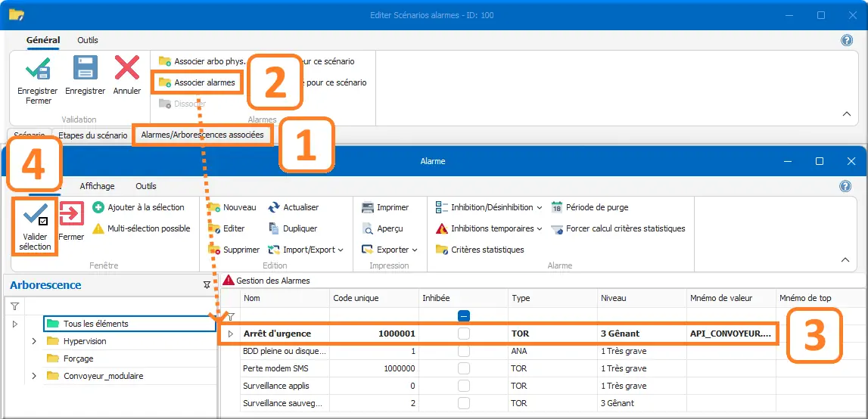868x419 pixels.
Task: Expand the Hypervision tree node
Action: 34,341
